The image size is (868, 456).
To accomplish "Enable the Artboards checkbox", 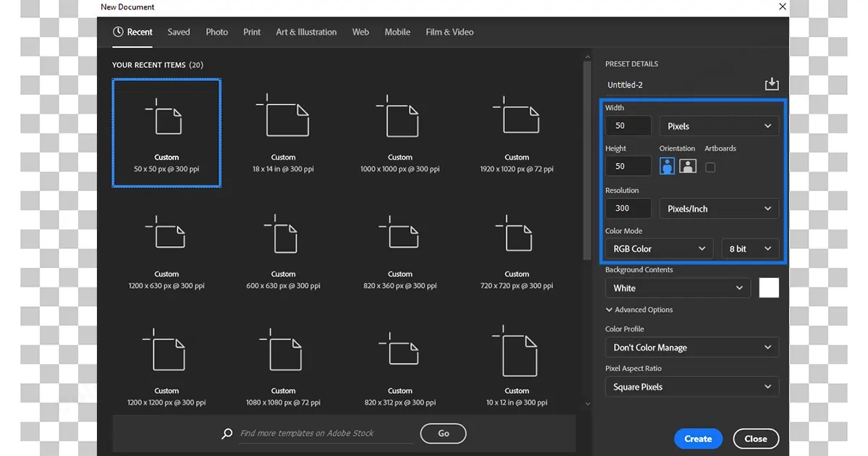I will pos(710,166).
